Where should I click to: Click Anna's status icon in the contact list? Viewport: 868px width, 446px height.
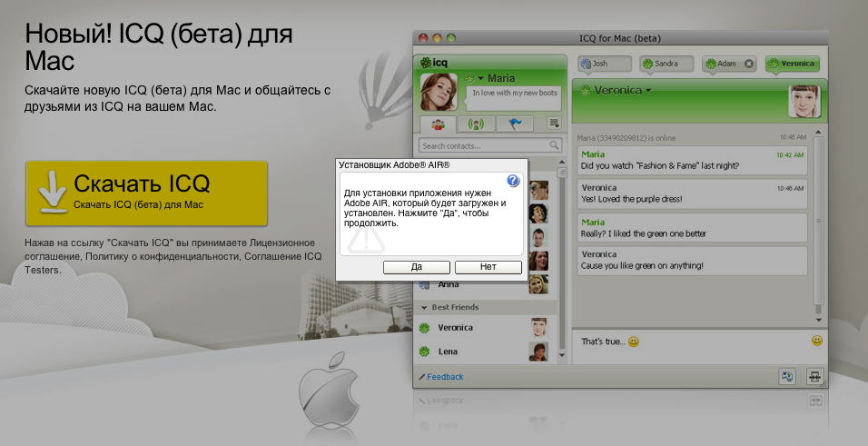point(425,285)
